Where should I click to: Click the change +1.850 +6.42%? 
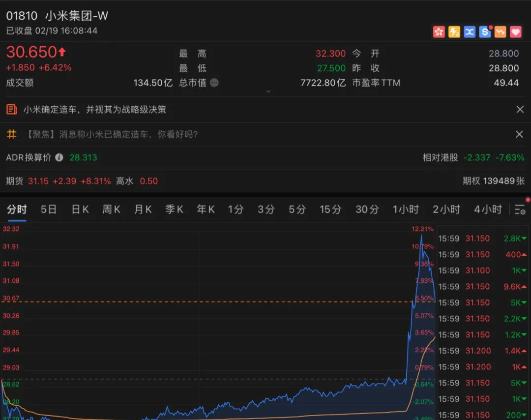[39, 67]
